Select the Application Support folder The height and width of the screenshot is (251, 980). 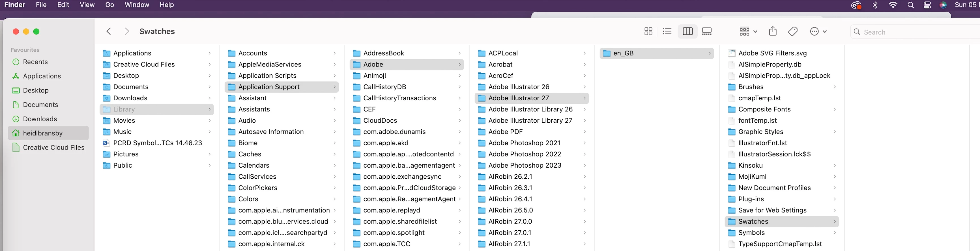click(x=282, y=87)
